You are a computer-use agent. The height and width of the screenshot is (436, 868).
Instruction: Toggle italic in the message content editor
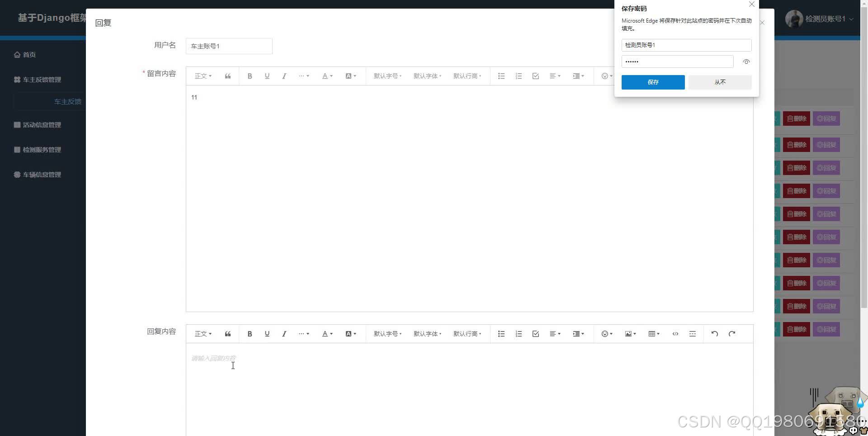point(284,76)
